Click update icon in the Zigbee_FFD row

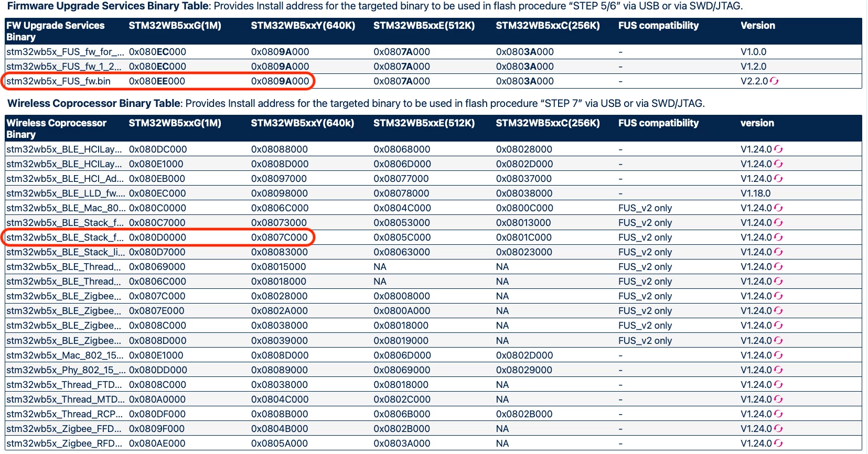(x=778, y=428)
